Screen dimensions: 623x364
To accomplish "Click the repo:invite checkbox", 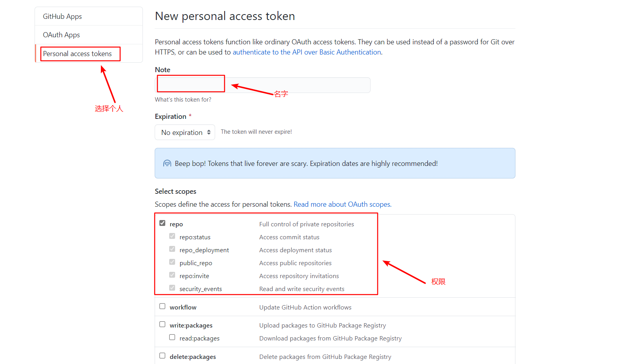I will 172,275.
